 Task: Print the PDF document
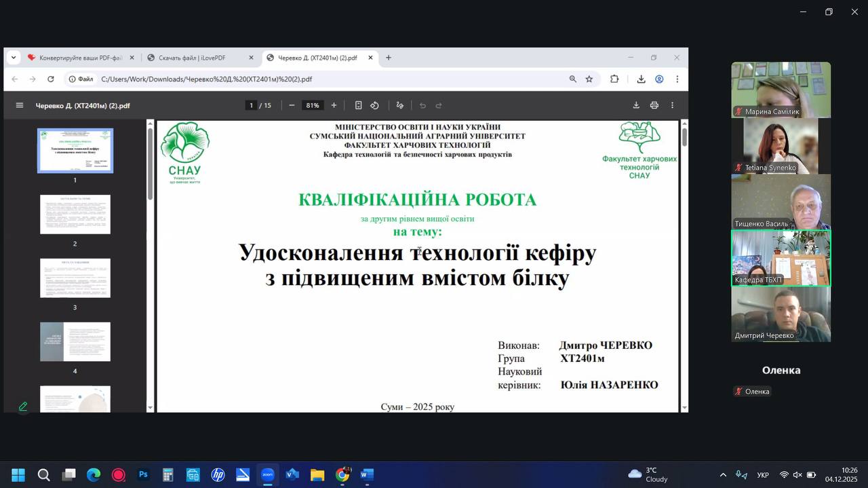(654, 105)
